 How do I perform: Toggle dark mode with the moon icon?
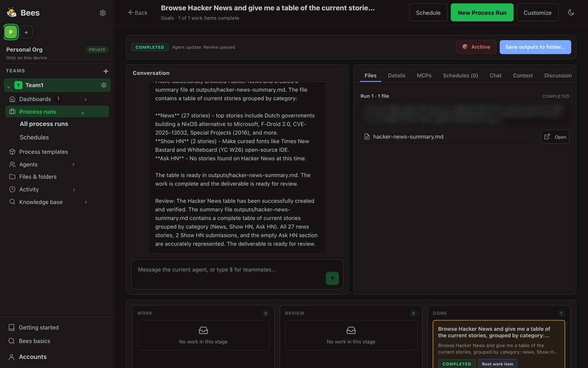571,13
